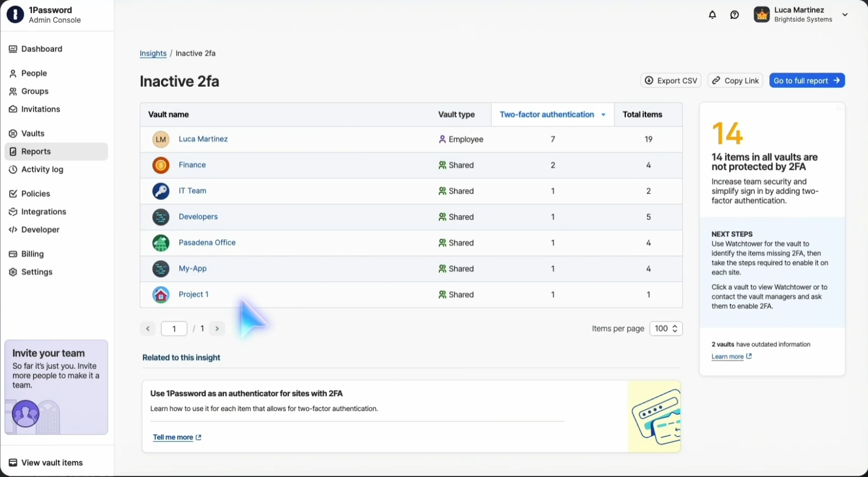Click the page number input field
The height and width of the screenshot is (477, 868).
pyautogui.click(x=174, y=328)
